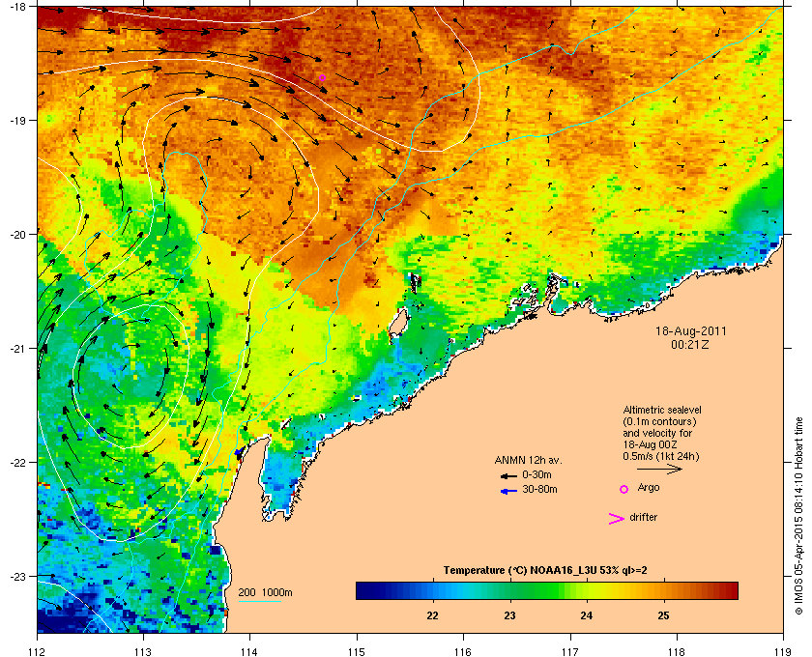Click the latitude axis label -23

point(17,576)
